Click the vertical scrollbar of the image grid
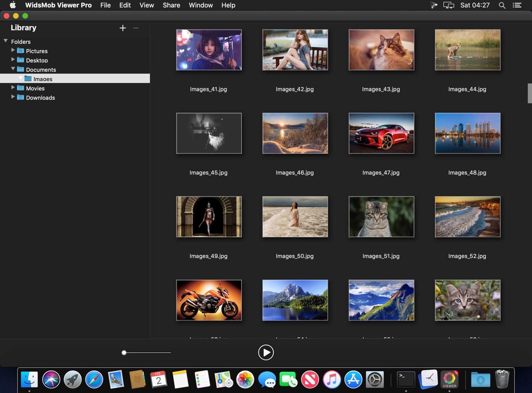Viewport: 532px width, 393px height. click(529, 93)
